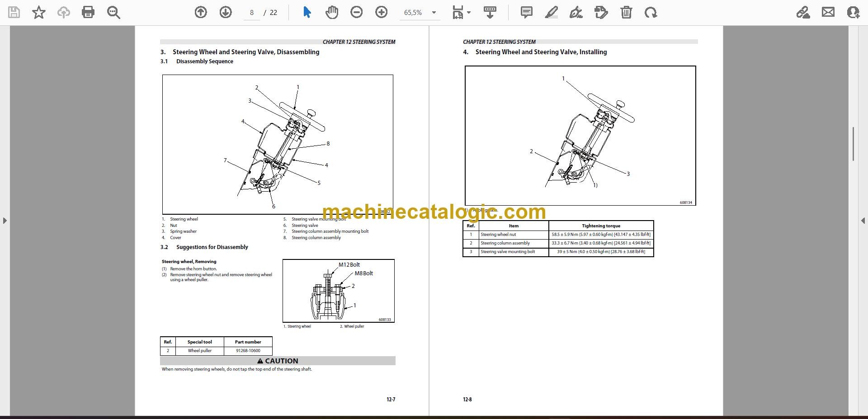Viewport: 868px width, 419px height.
Task: Activate the Hand pan tool
Action: pyautogui.click(x=332, y=12)
